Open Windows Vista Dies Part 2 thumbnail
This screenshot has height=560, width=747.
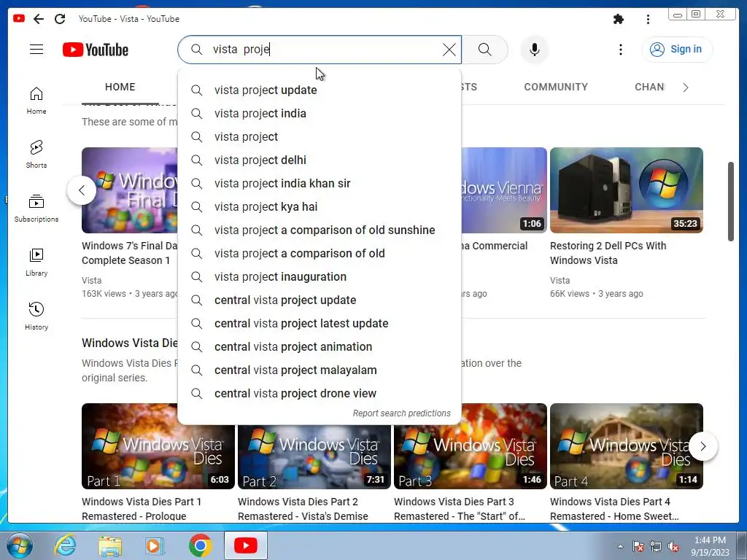click(314, 457)
